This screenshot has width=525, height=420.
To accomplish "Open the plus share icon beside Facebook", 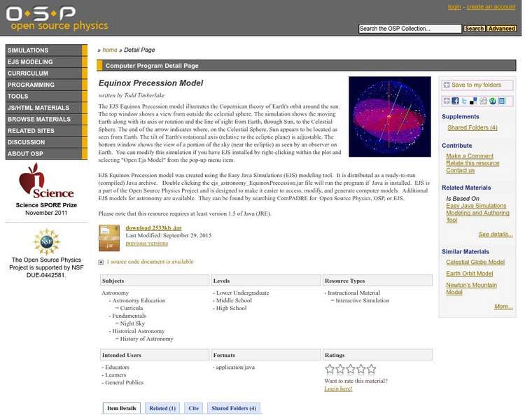I will tap(447, 101).
